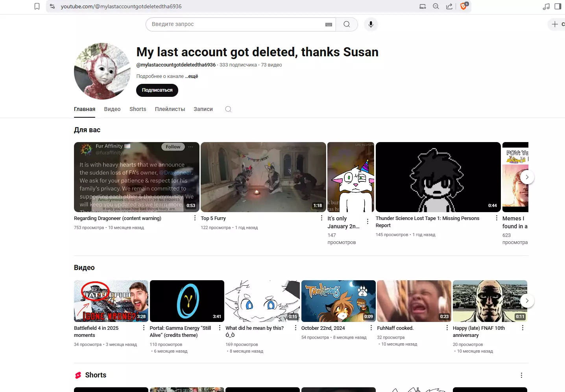Click the create plus button
The height and width of the screenshot is (392, 565).
(557, 24)
